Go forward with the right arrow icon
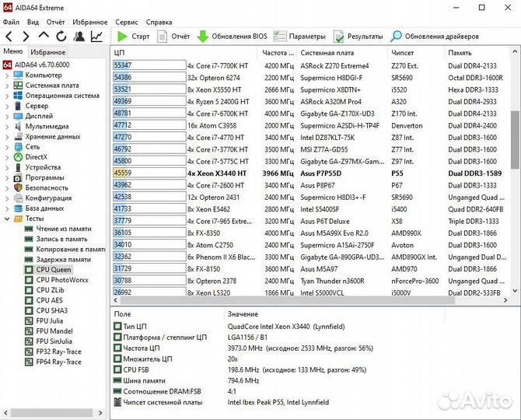 (x=26, y=37)
